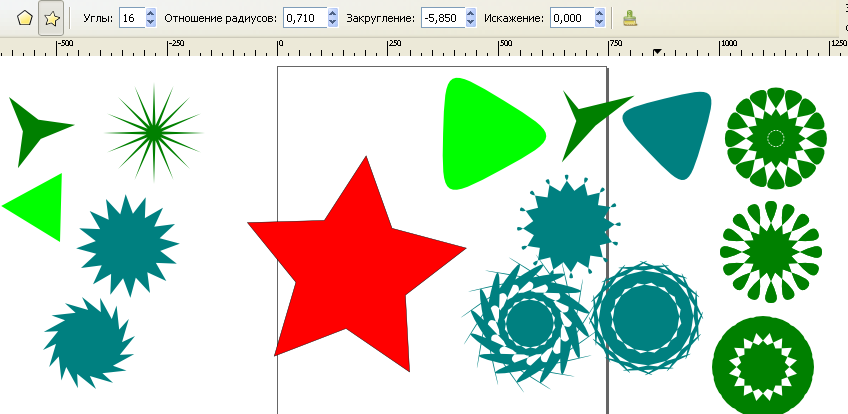The width and height of the screenshot is (848, 414).
Task: Decrease the Углы corner count
Action: tap(151, 23)
